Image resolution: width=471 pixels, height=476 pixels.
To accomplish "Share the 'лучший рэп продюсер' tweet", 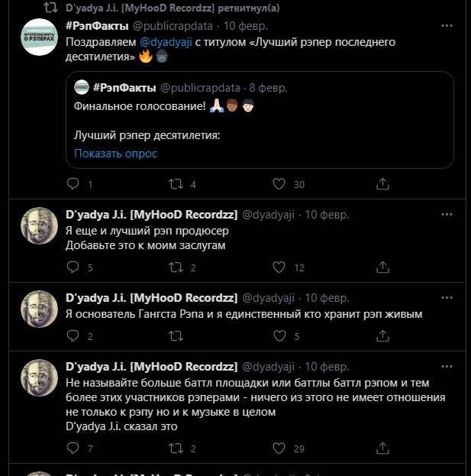I will tap(381, 267).
